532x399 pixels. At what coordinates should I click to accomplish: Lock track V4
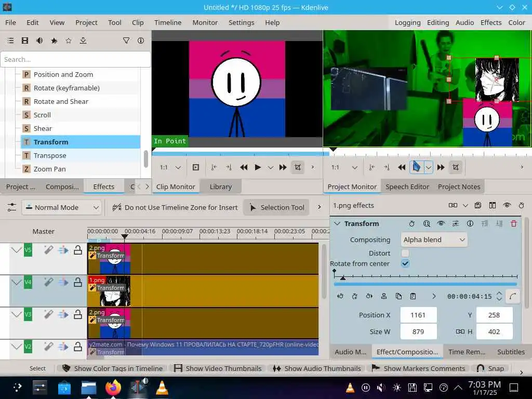coord(78,282)
